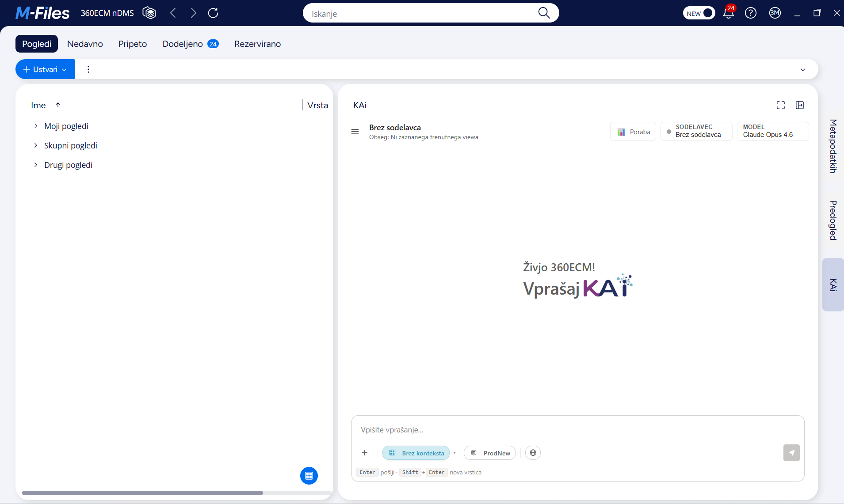Open the Brez konteksta dropdown arrow
This screenshot has height=504, width=844.
click(x=454, y=453)
